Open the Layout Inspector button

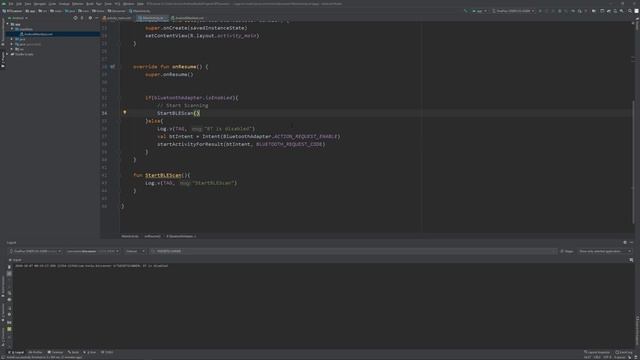(x=597, y=352)
